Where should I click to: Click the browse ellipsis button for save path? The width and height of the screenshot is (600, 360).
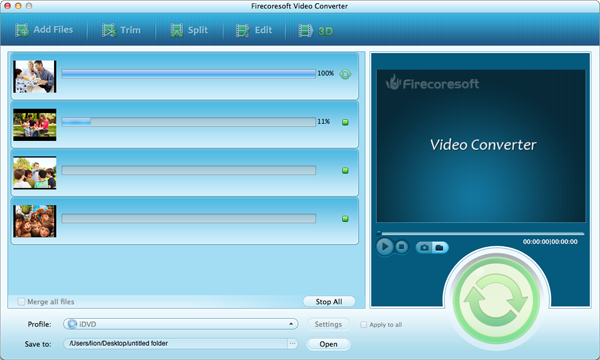pyautogui.click(x=292, y=344)
